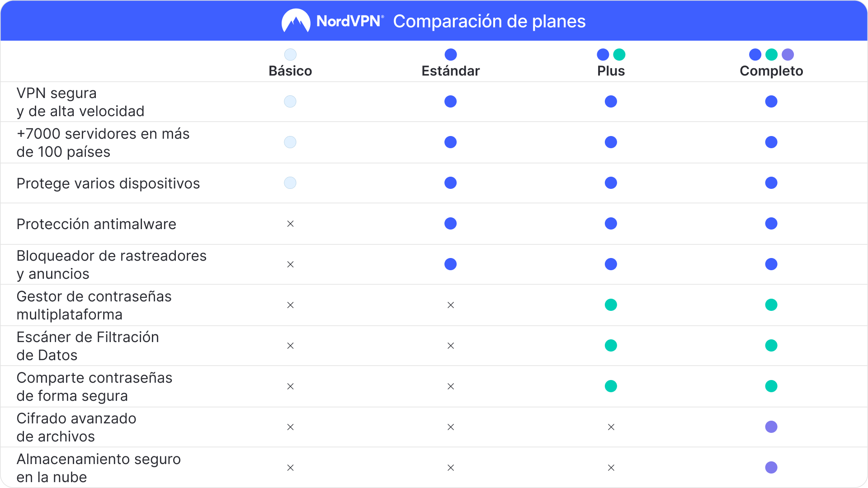
Task: Click the X for Básico Protección antimalware
Action: 290,224
